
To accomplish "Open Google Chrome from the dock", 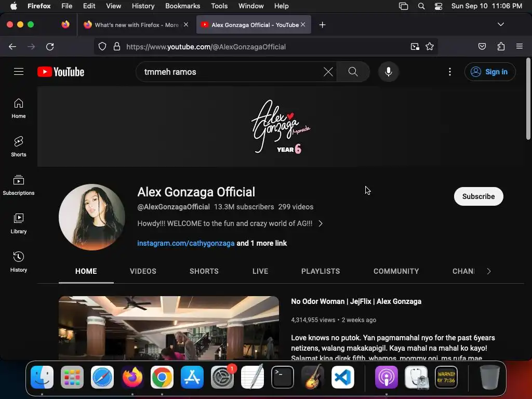I will [162, 377].
